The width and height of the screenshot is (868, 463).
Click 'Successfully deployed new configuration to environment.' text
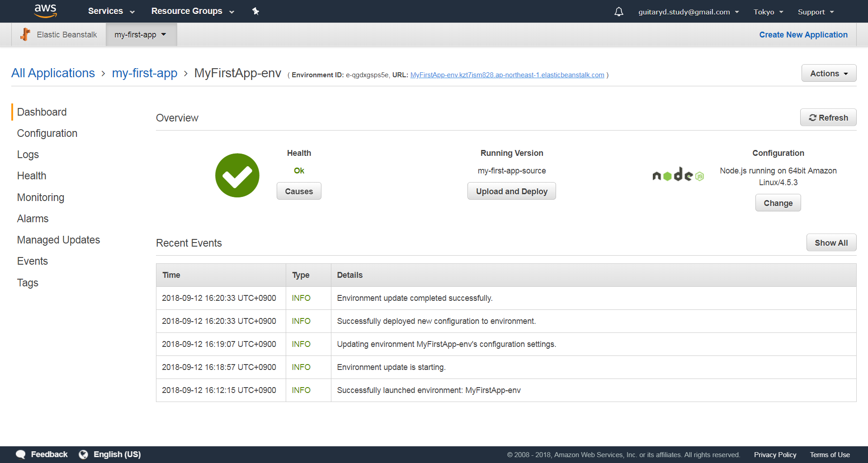[x=436, y=321]
